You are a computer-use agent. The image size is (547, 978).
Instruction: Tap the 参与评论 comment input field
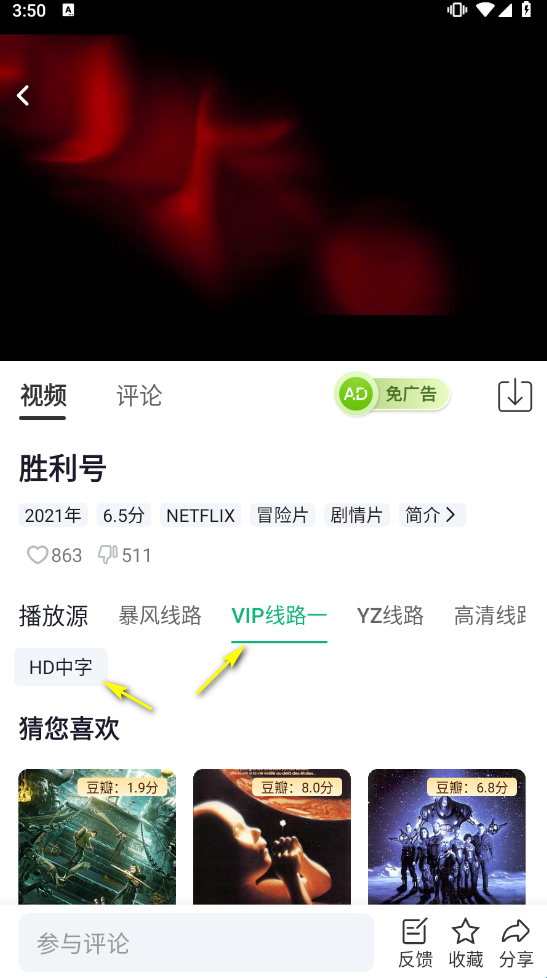(196, 942)
